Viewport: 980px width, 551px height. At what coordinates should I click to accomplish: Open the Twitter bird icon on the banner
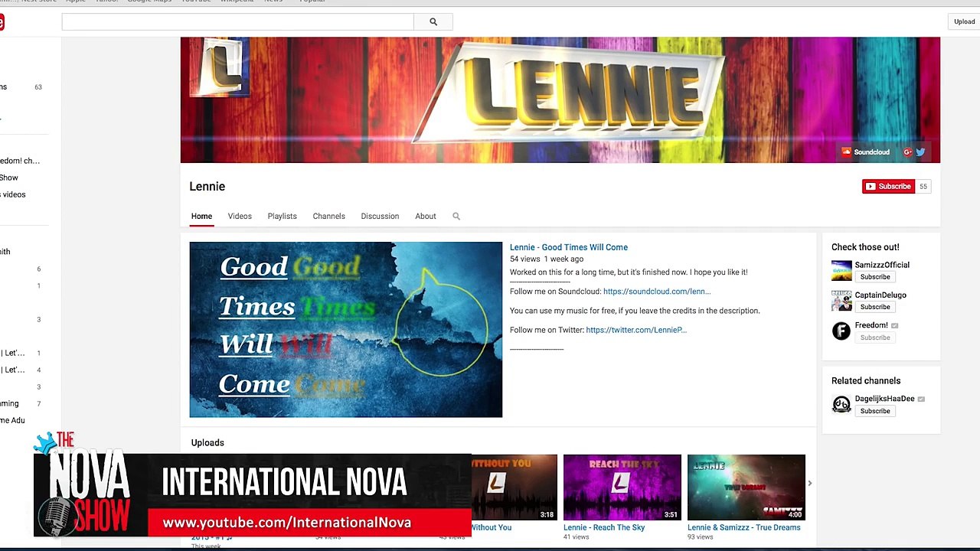click(920, 152)
